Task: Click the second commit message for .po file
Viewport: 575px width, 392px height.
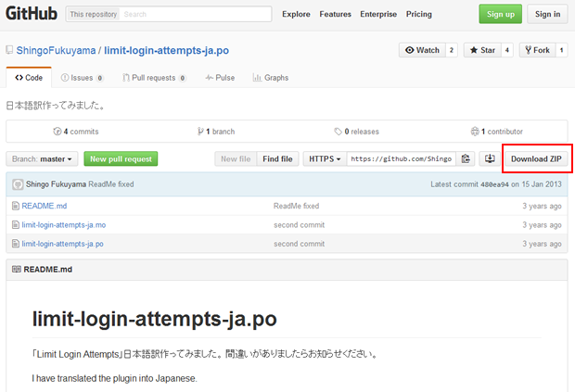Action: tap(300, 244)
